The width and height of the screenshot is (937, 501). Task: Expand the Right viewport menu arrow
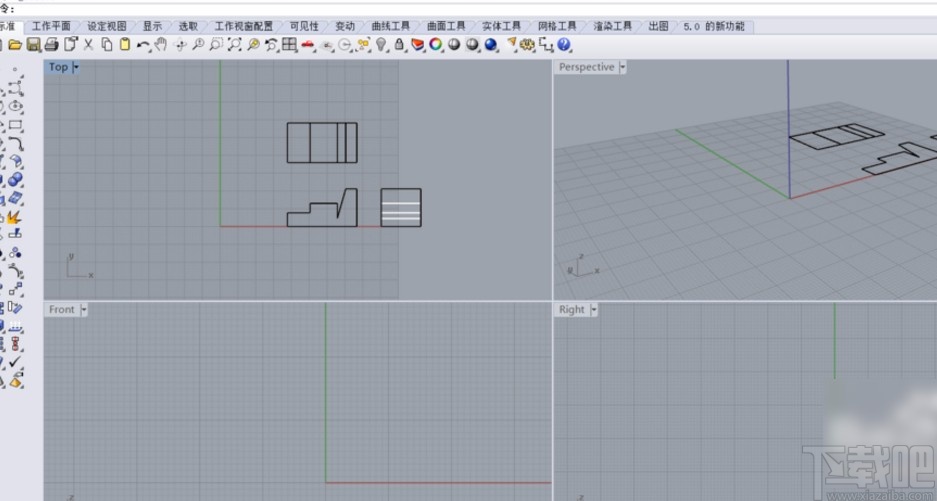pyautogui.click(x=593, y=310)
